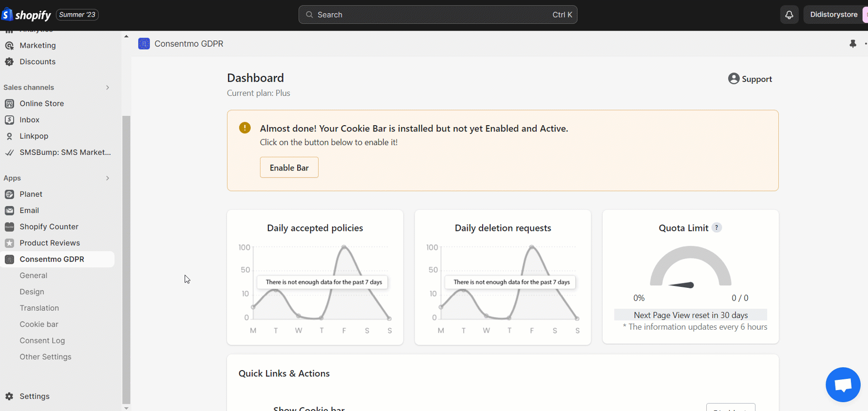Click the Email app icon
The height and width of the screenshot is (411, 868).
coord(9,210)
